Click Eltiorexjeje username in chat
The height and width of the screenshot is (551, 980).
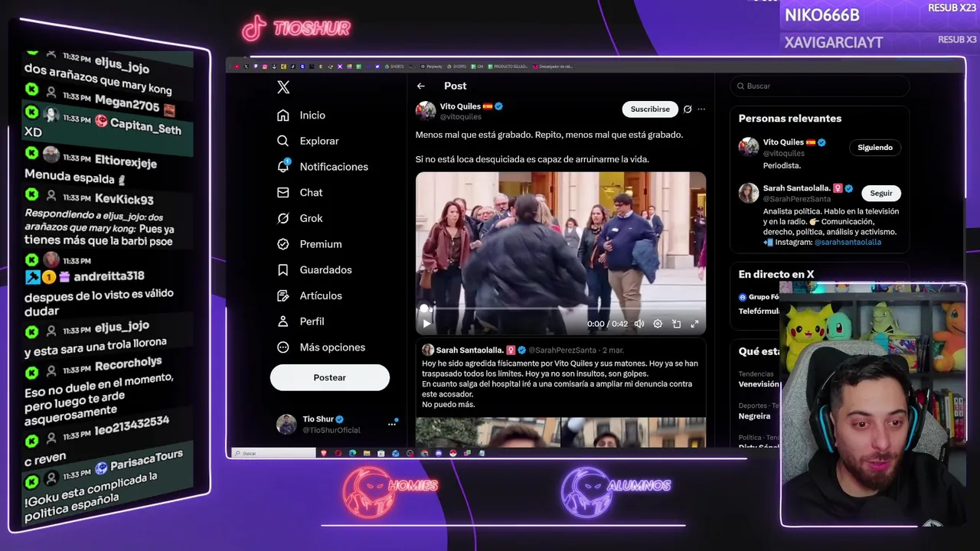(x=126, y=161)
